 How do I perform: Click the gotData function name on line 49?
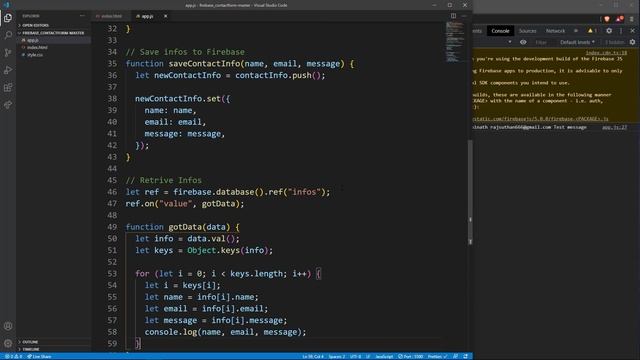point(185,227)
